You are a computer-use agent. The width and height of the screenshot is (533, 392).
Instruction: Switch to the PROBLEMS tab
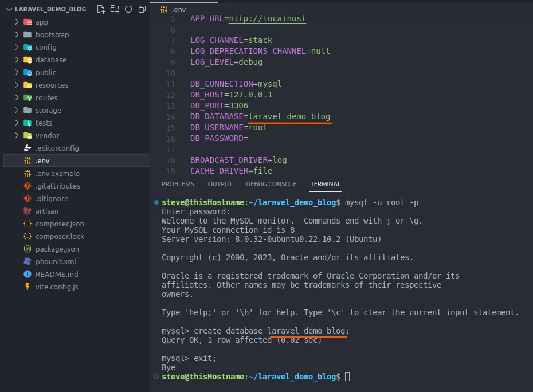pos(178,184)
